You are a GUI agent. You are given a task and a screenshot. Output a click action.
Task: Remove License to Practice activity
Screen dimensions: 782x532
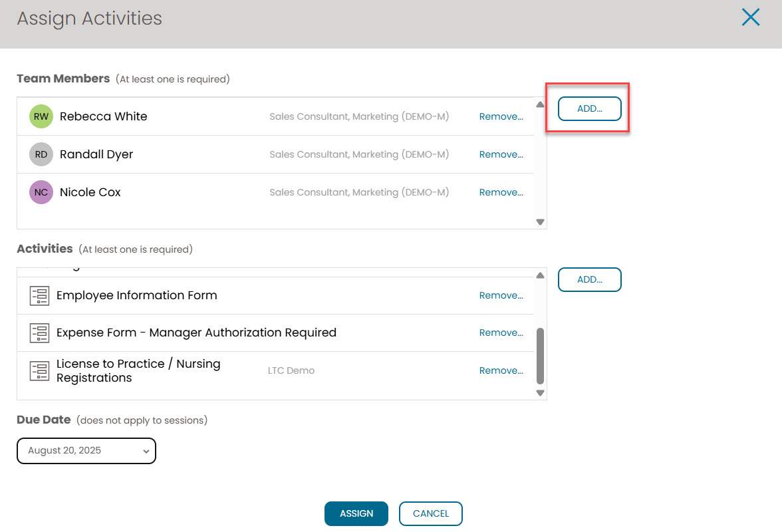click(501, 371)
